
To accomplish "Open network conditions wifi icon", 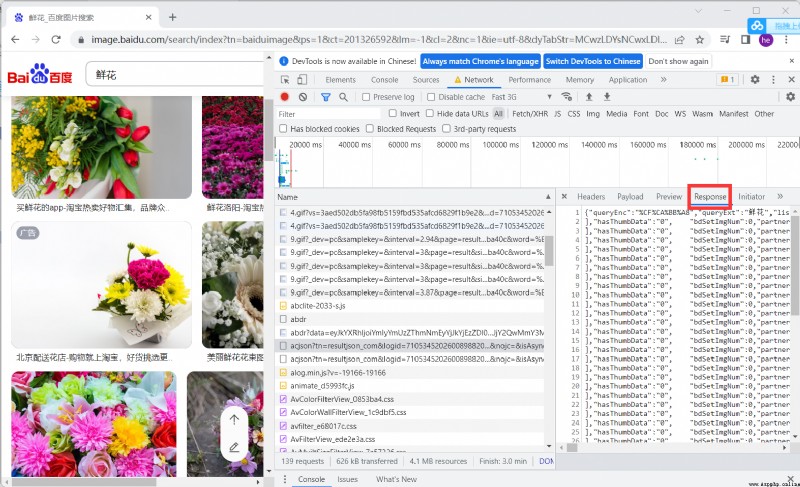I will tap(566, 96).
